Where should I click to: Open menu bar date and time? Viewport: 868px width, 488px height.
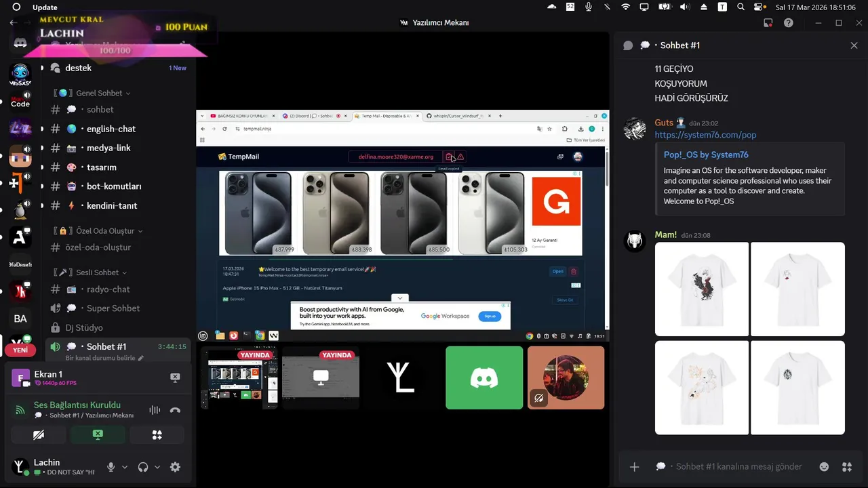click(816, 7)
